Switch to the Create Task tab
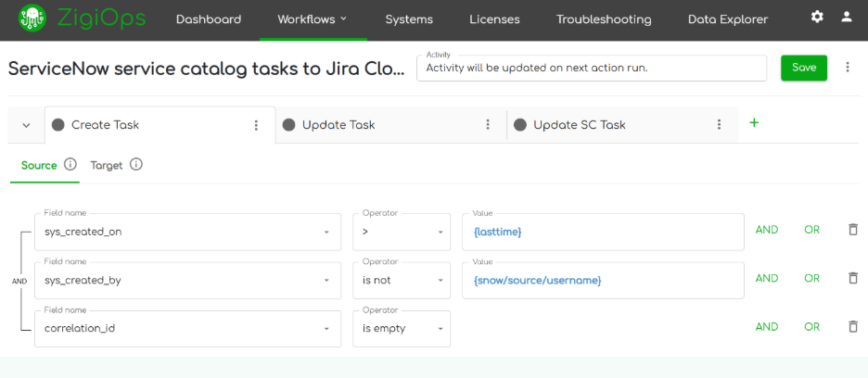 point(160,125)
